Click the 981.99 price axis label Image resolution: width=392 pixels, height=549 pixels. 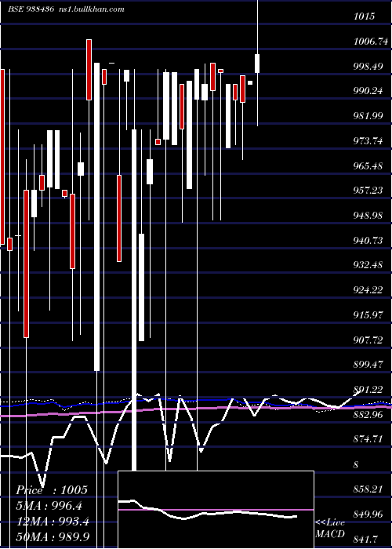click(368, 116)
